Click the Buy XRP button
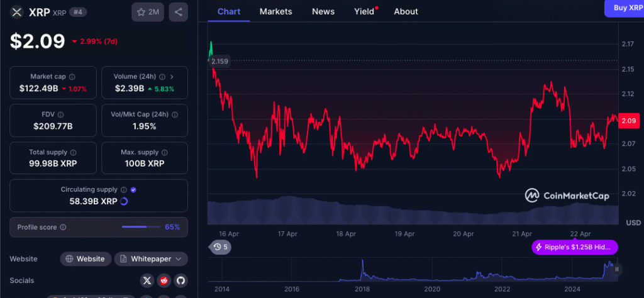 [624, 8]
